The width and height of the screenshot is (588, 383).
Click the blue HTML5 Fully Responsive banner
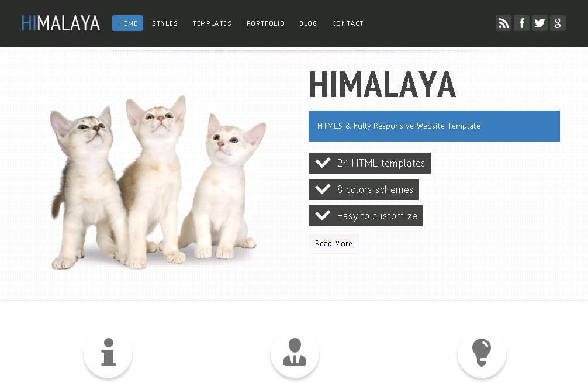coord(434,126)
